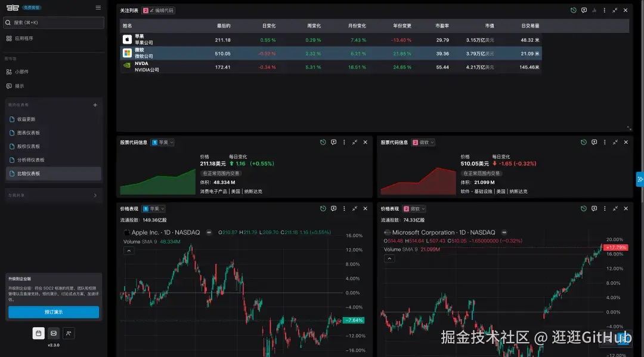Switch to the 收益更新 dashboard
This screenshot has height=357, width=644.
(x=54, y=119)
